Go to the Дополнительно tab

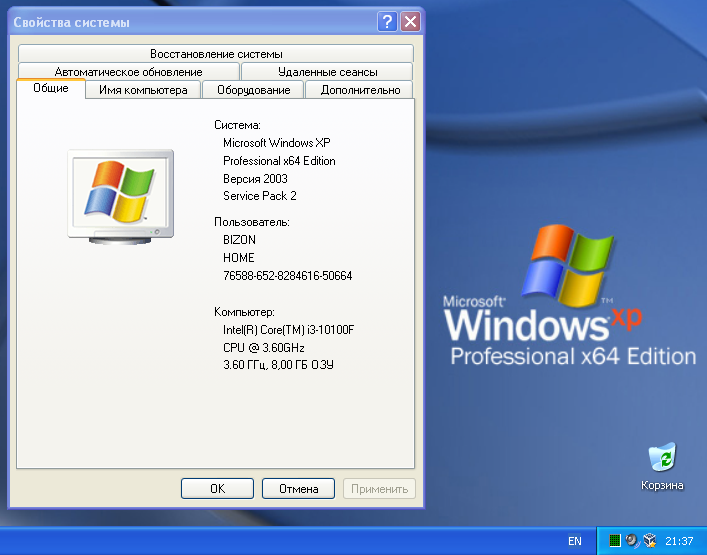click(360, 90)
